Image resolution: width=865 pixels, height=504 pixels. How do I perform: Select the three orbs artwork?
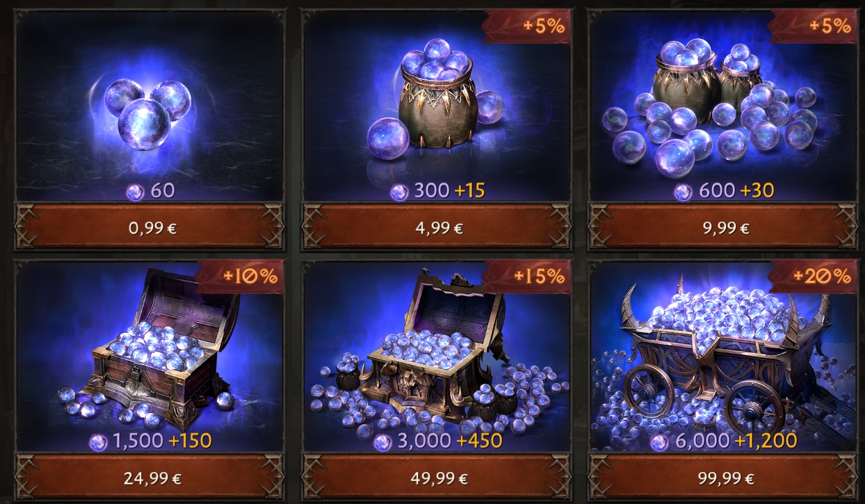147,111
